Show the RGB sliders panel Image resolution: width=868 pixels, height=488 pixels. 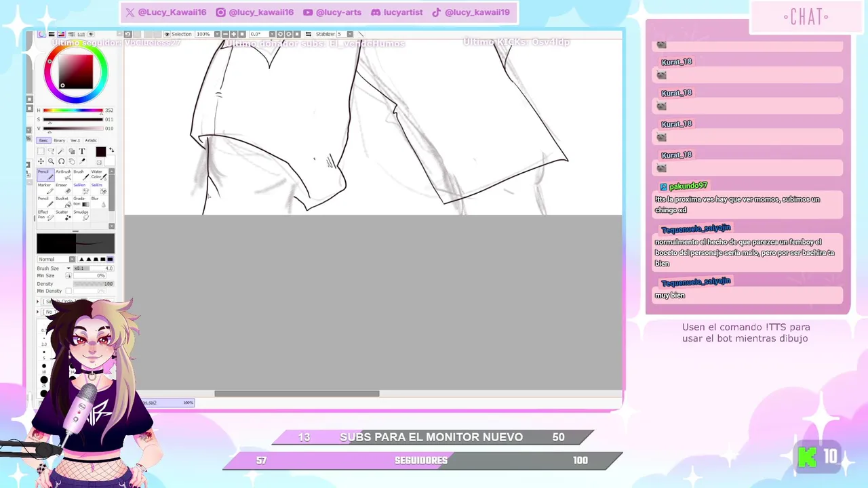[x=52, y=34]
